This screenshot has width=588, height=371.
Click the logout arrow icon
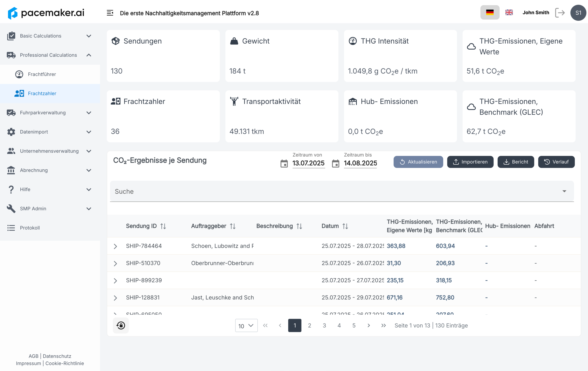(560, 13)
